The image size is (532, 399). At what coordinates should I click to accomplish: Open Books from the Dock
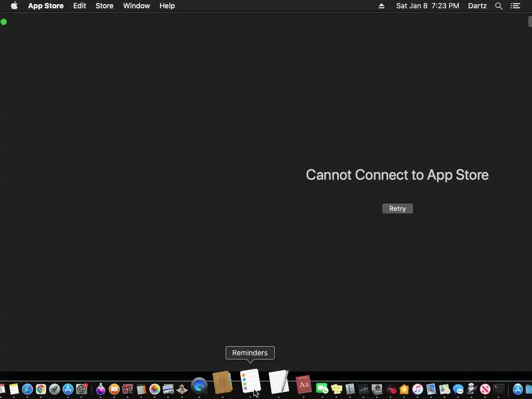pos(114,389)
